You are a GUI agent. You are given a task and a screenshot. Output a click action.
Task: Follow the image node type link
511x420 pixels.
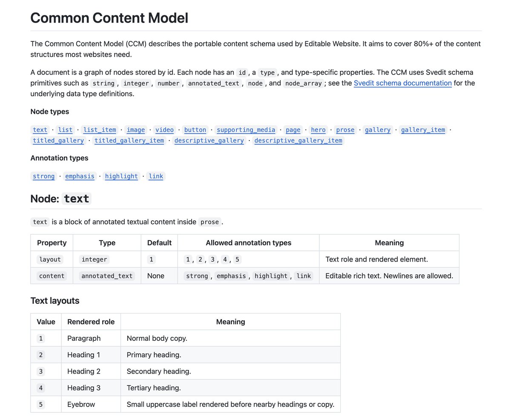pos(136,130)
